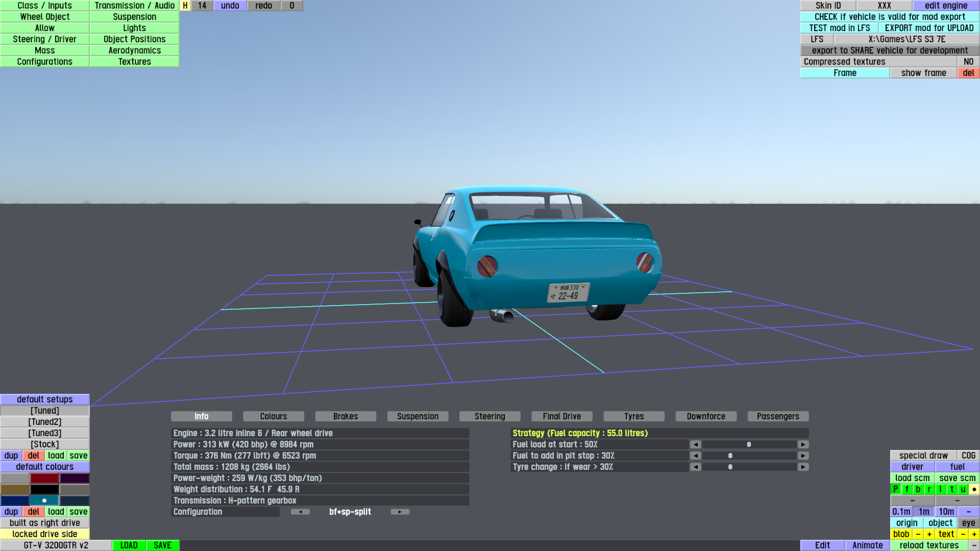
Task: Toggle Compressed textures NO setting
Action: pyautogui.click(x=968, y=62)
